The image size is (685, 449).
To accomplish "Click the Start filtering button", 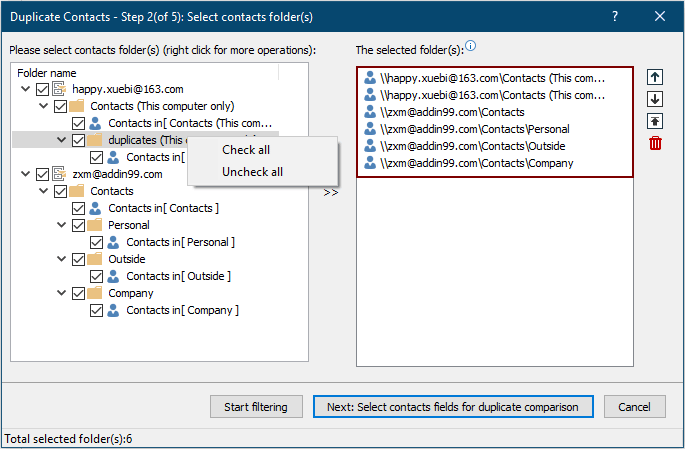I will click(x=256, y=407).
